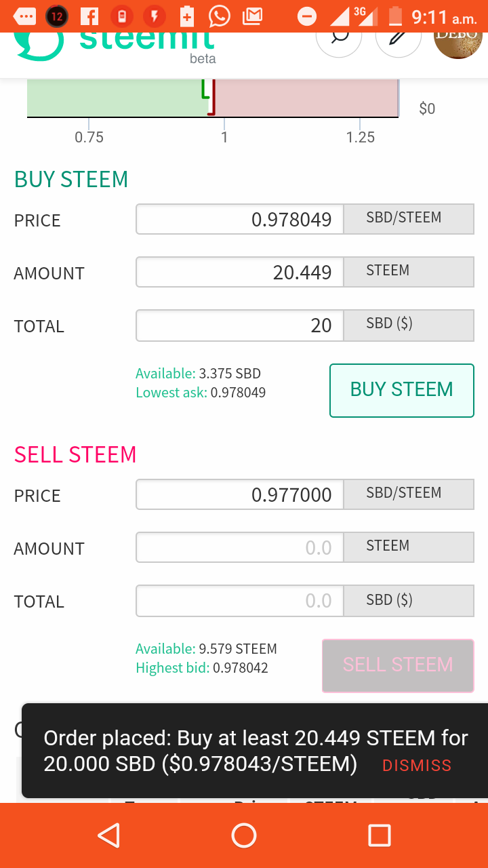Image resolution: width=488 pixels, height=868 pixels.
Task: Open the Facebook notification icon
Action: (89, 16)
